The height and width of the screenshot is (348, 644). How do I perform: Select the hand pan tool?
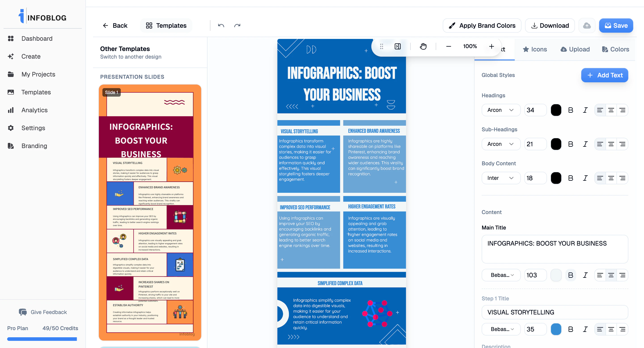tap(423, 46)
